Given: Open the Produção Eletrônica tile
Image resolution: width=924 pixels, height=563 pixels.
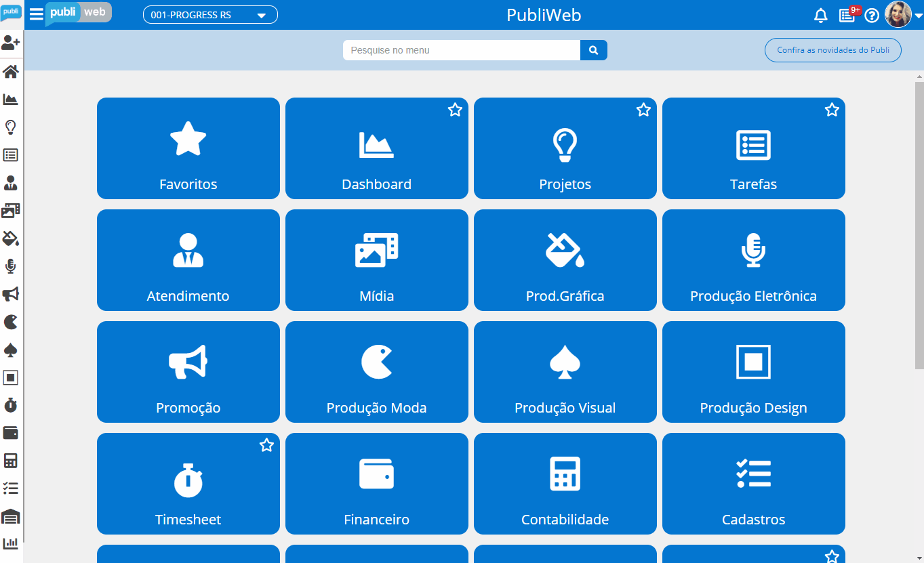Looking at the screenshot, I should pyautogui.click(x=754, y=260).
